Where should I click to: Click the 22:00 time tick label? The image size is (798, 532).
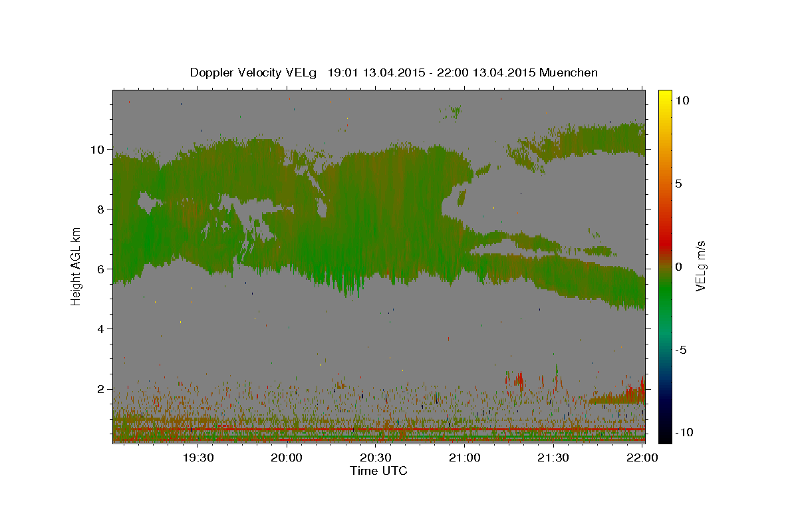pos(642,458)
